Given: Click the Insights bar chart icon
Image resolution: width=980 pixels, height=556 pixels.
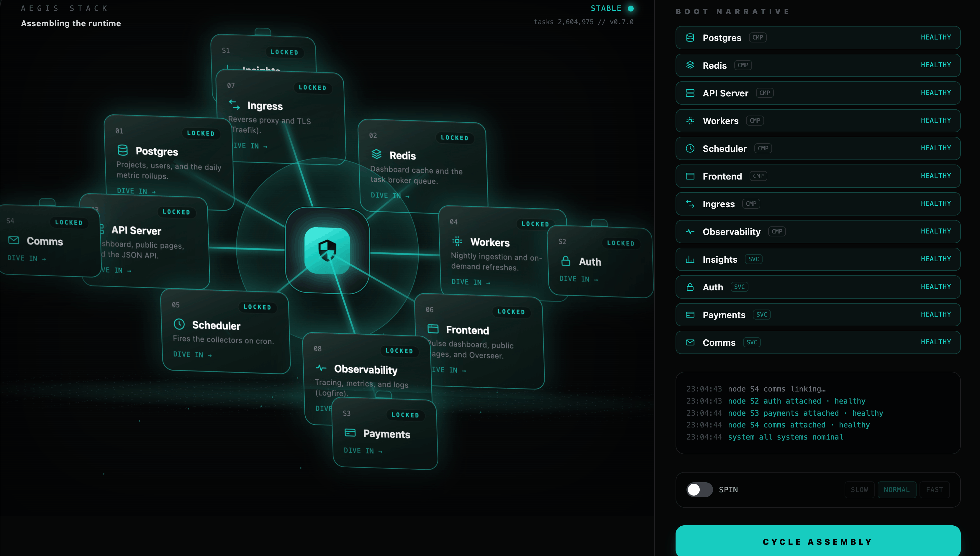Looking at the screenshot, I should [690, 259].
